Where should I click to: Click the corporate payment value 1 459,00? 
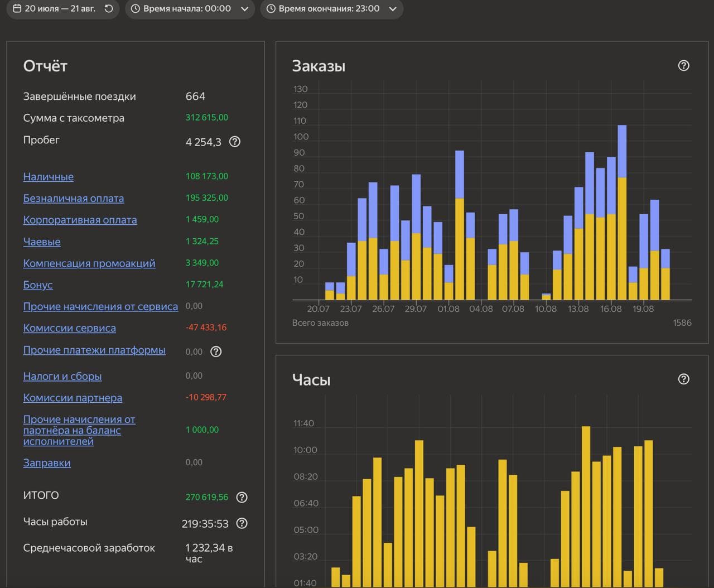coord(202,220)
